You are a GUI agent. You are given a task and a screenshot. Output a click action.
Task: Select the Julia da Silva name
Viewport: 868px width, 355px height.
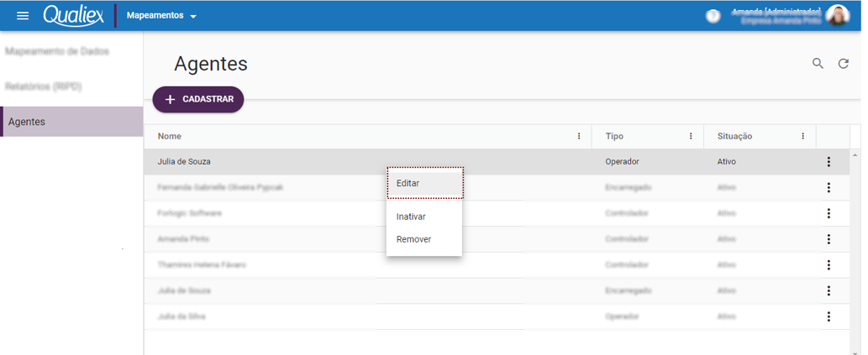[x=182, y=316]
